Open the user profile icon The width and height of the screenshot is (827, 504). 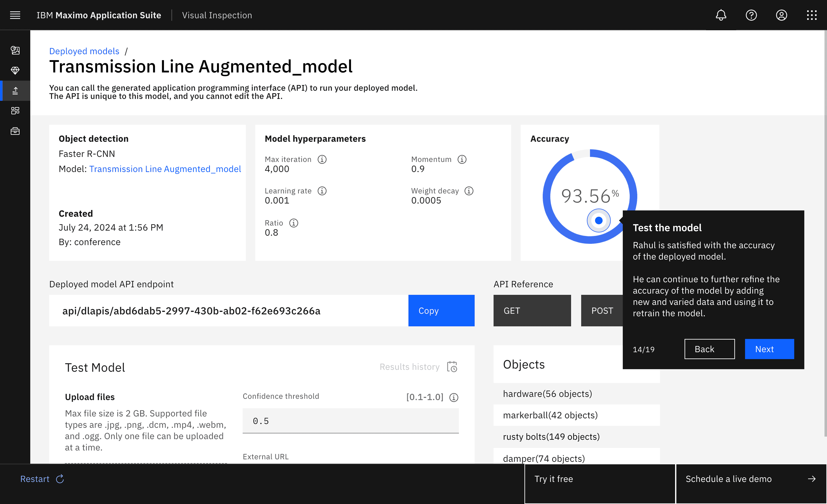coord(781,15)
